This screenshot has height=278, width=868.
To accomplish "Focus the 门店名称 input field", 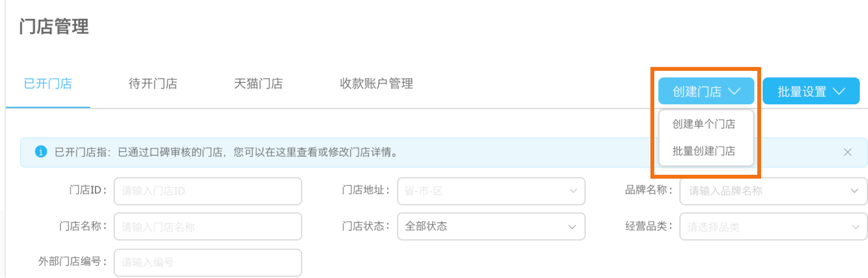I will (x=208, y=226).
